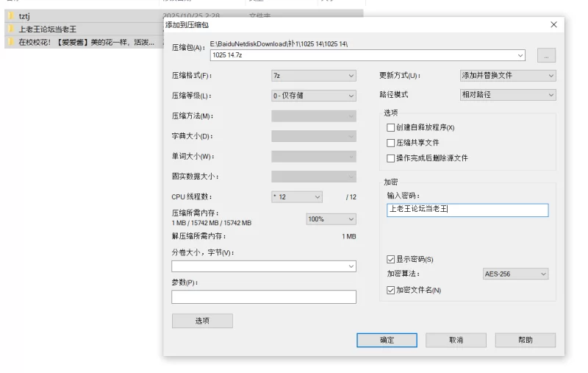The image size is (588, 373).
Task: Click the tztj folder icon
Action: pyautogui.click(x=11, y=15)
